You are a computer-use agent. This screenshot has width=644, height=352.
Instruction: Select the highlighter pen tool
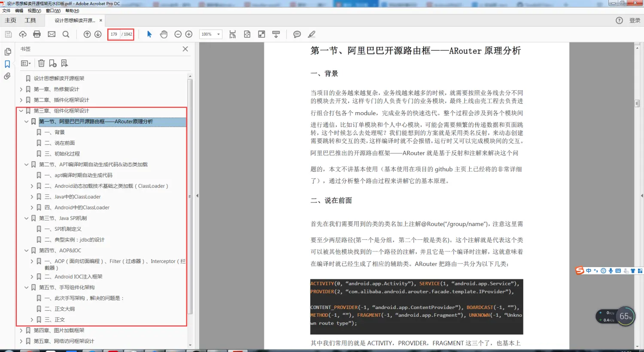(312, 34)
